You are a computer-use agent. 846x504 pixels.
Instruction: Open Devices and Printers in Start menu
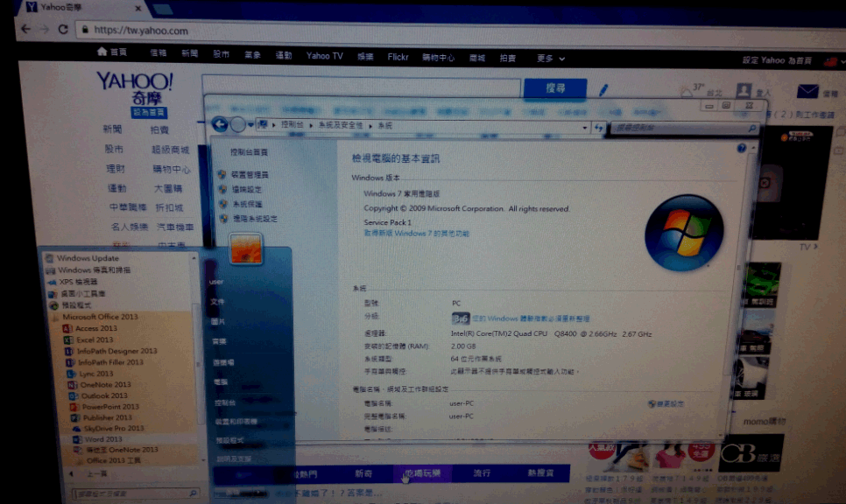pyautogui.click(x=236, y=422)
